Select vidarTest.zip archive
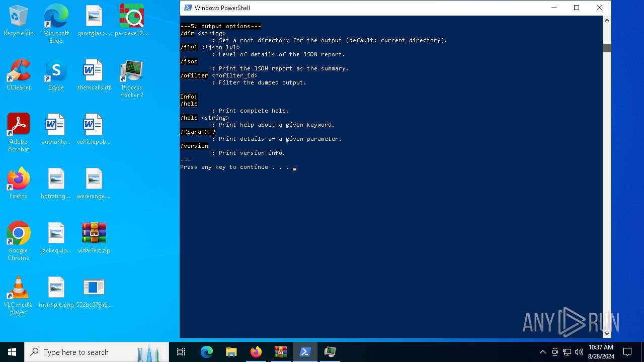This screenshot has width=644, height=362. click(94, 238)
